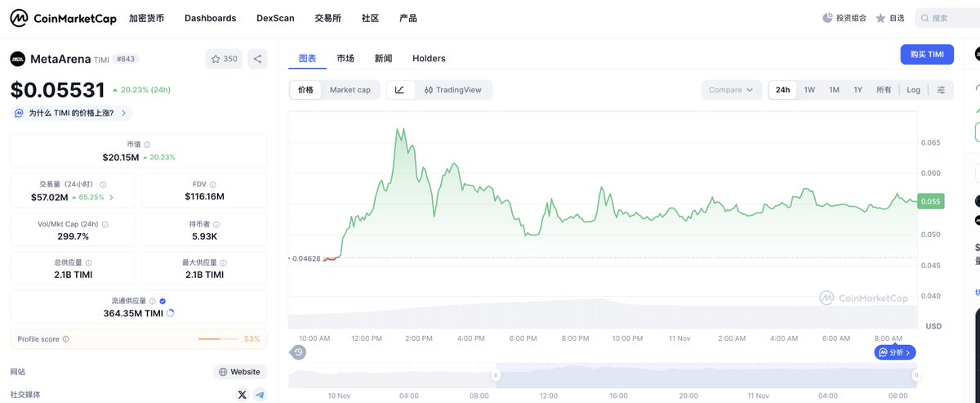Open Telegram social media link
Viewport: 980px width, 403px height.
coord(260,395)
